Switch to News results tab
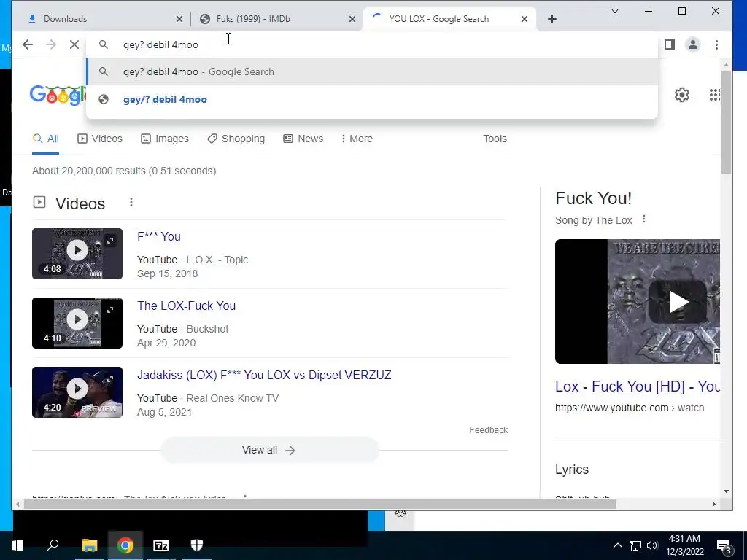This screenshot has height=560, width=747. pyautogui.click(x=303, y=139)
